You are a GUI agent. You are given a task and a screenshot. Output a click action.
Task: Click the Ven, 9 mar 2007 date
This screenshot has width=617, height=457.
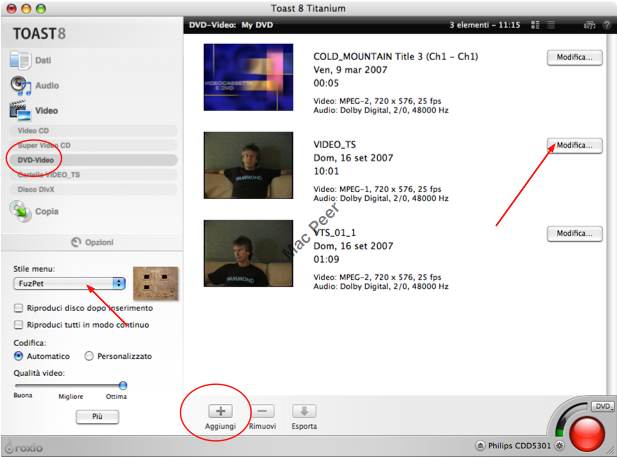point(350,70)
